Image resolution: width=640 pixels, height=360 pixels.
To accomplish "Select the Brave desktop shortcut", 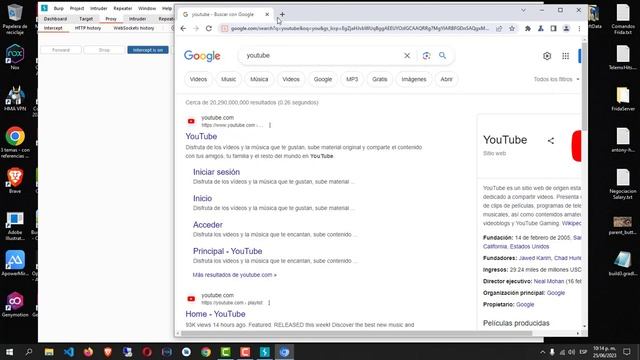I will pos(15,180).
